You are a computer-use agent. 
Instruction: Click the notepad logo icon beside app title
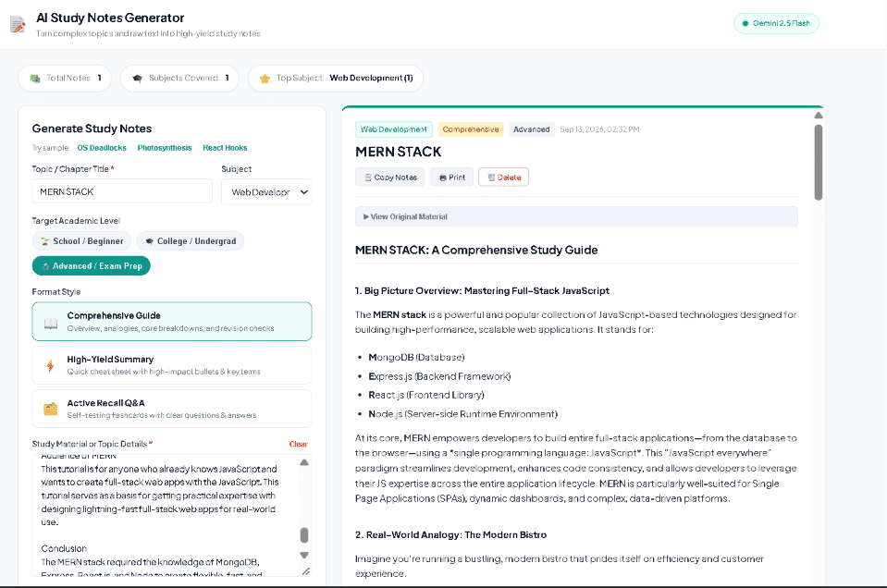pos(18,24)
